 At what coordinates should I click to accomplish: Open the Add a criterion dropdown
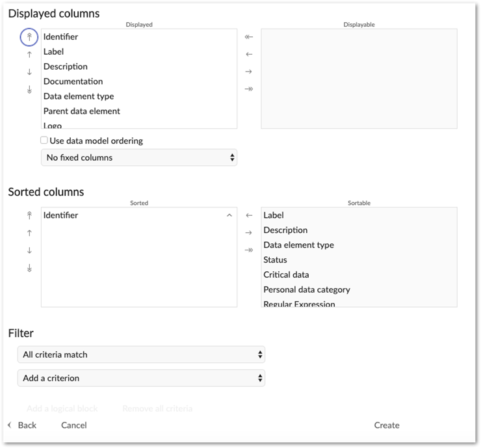(x=141, y=378)
